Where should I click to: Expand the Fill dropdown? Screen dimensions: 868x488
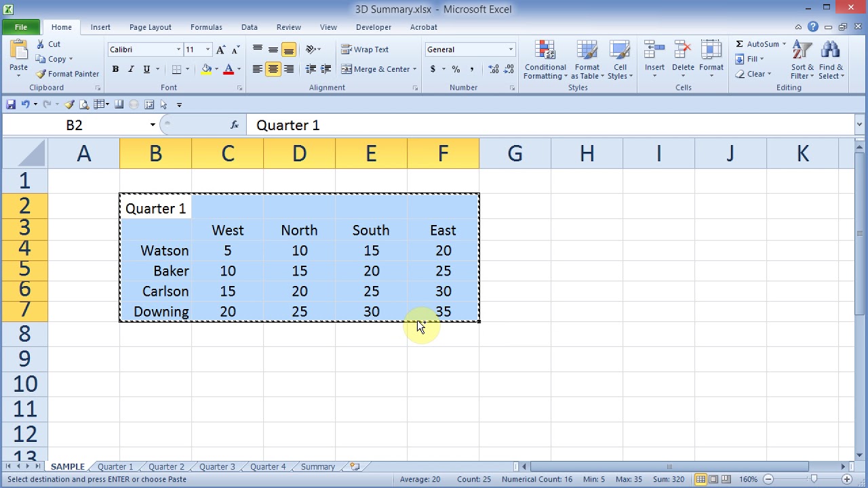[x=761, y=59]
